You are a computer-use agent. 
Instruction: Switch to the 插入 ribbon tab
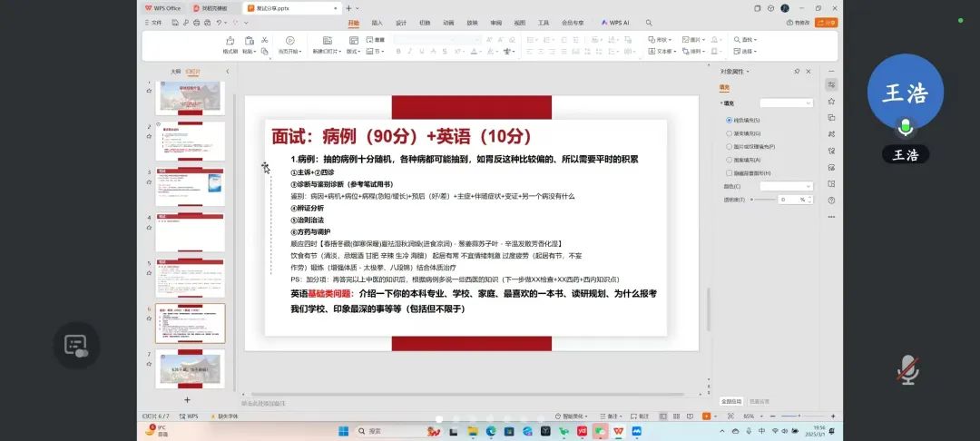click(377, 22)
